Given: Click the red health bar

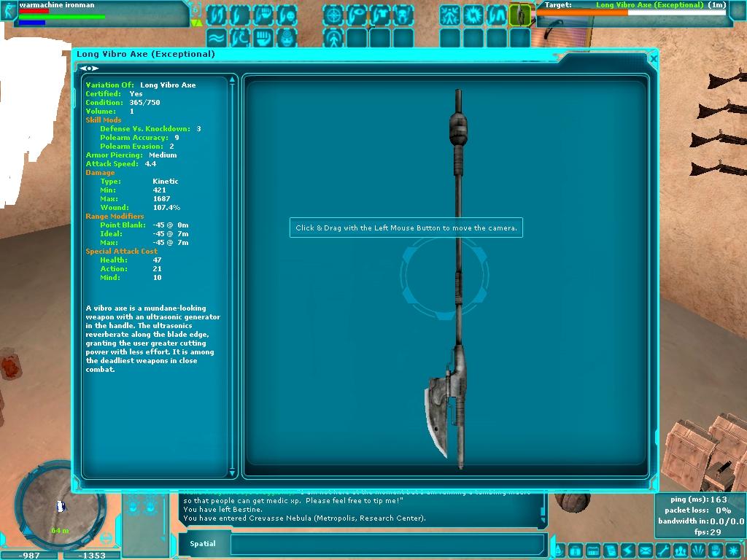Looking at the screenshot, I should coord(34,12).
